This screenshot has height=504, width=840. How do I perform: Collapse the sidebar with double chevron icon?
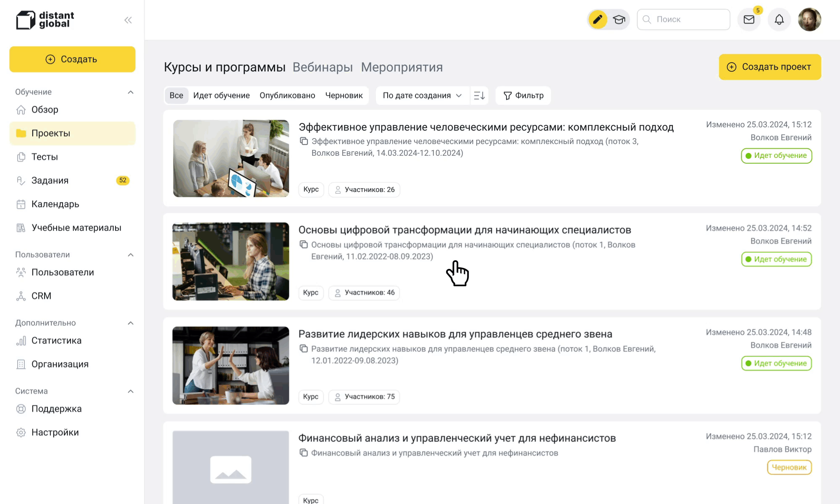(x=128, y=20)
